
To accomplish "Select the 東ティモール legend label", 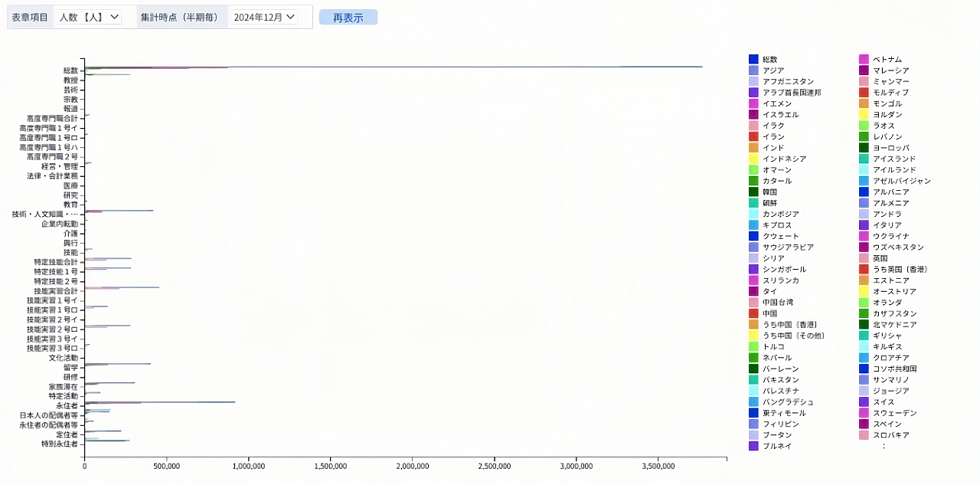I will pos(784,413).
